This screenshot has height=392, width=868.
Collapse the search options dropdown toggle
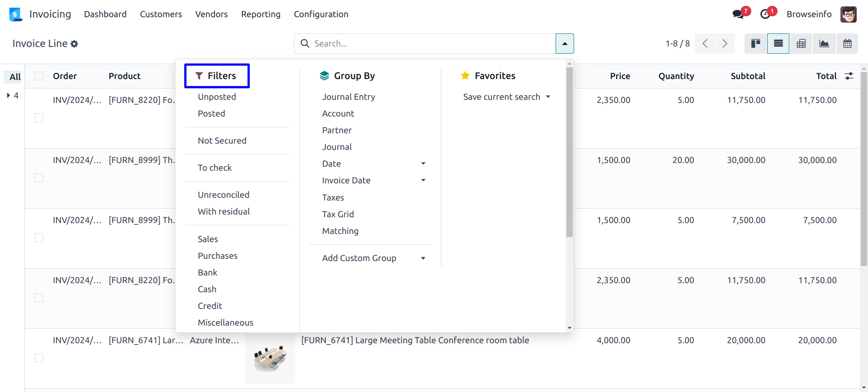point(565,43)
